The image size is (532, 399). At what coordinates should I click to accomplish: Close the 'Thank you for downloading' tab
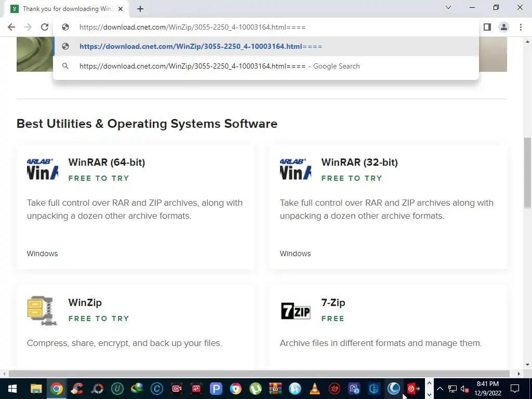click(121, 9)
